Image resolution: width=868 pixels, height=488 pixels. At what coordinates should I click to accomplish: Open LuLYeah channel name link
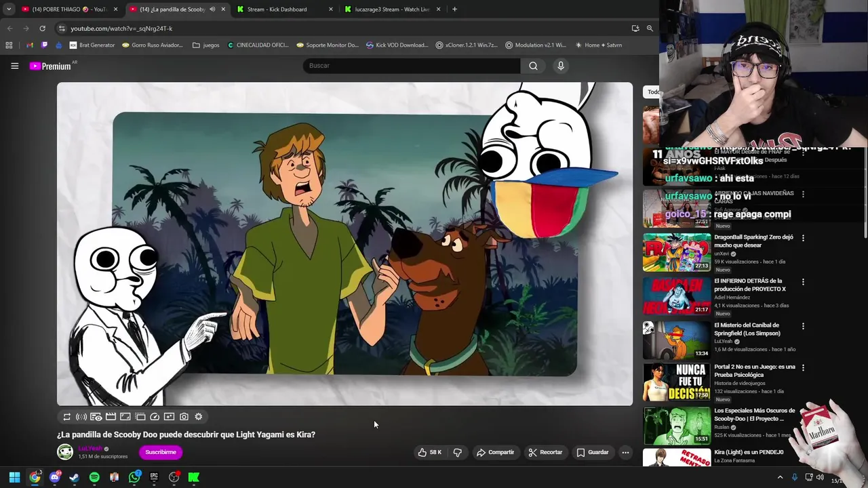[90, 449]
